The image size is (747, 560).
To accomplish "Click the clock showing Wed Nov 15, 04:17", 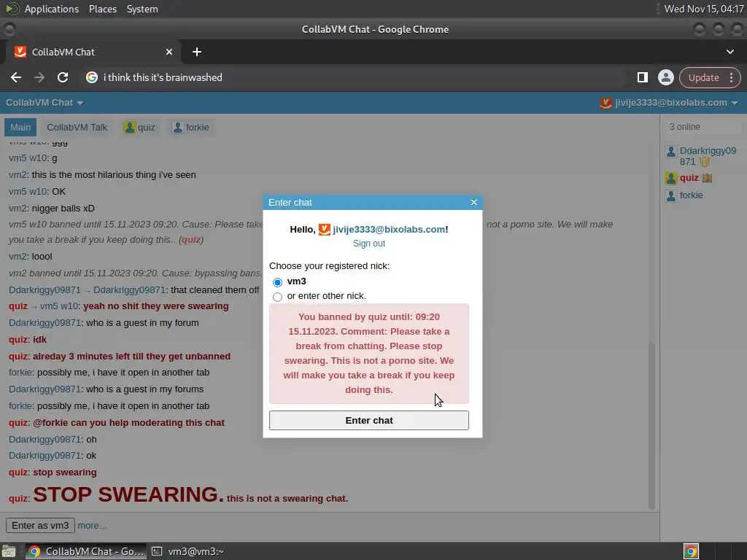I will click(704, 9).
